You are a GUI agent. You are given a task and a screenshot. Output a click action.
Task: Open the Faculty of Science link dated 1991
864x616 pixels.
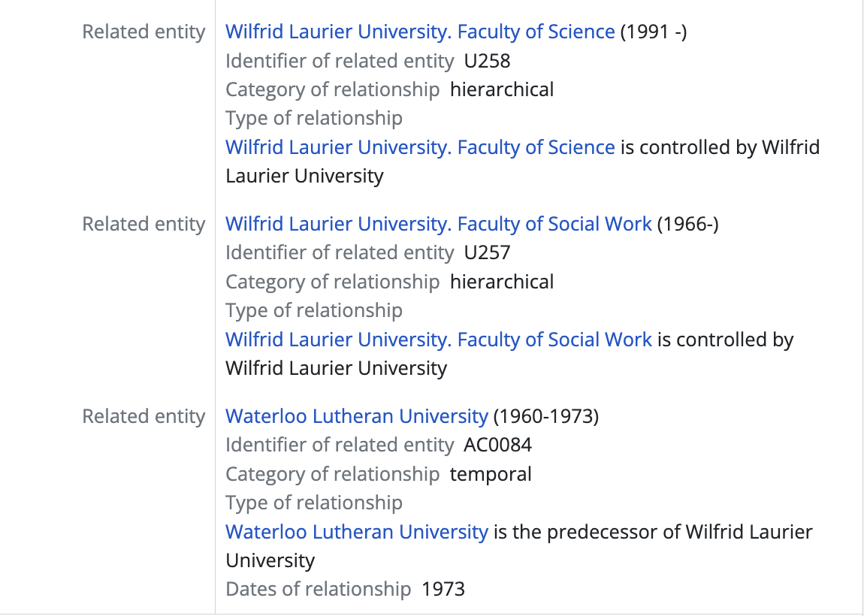coord(420,32)
